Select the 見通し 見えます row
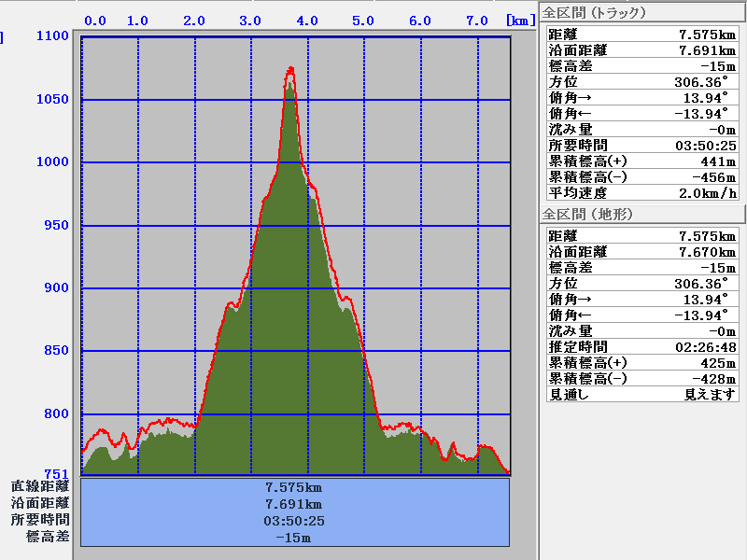 click(x=641, y=394)
